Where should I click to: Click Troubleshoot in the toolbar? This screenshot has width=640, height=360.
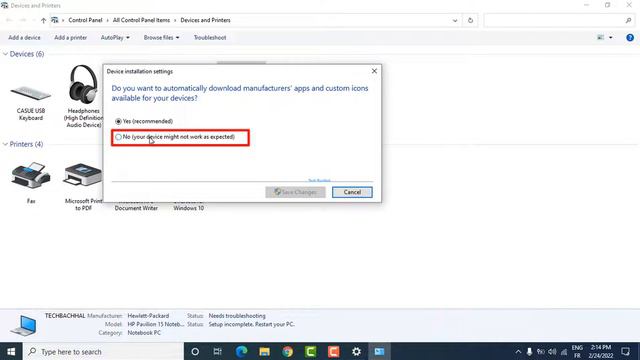tap(210, 38)
